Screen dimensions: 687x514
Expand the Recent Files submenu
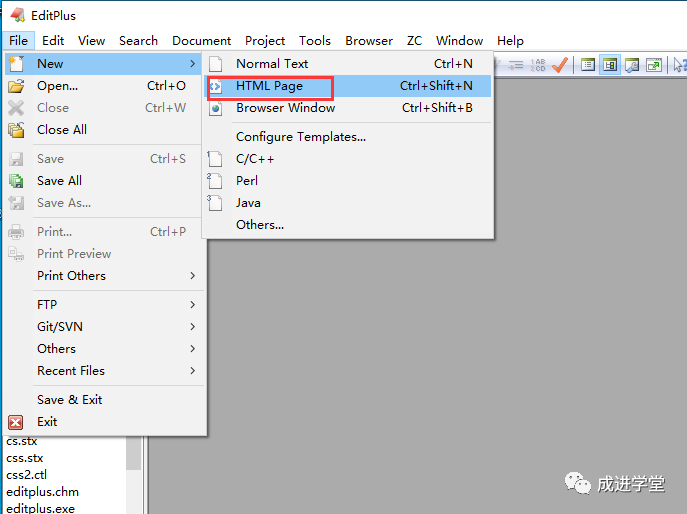(x=105, y=371)
